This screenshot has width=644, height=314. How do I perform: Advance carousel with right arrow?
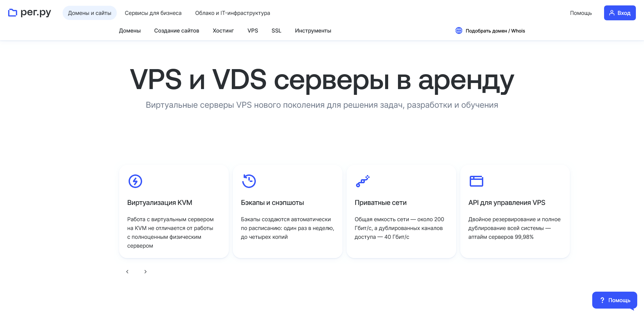tap(145, 271)
